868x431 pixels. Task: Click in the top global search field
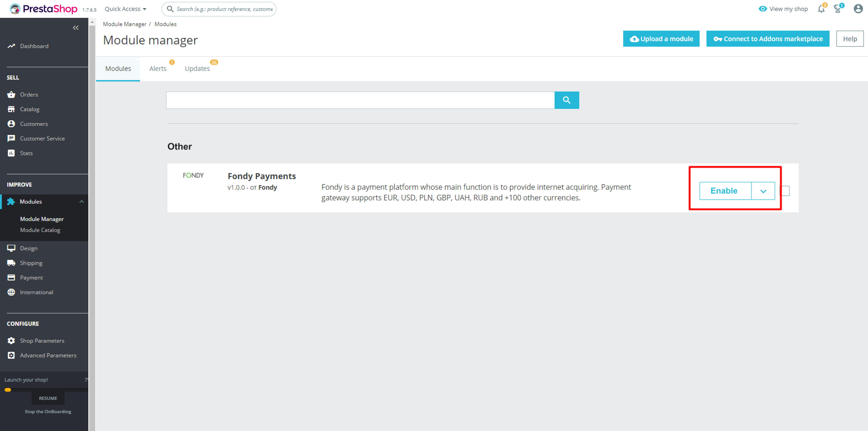[219, 9]
